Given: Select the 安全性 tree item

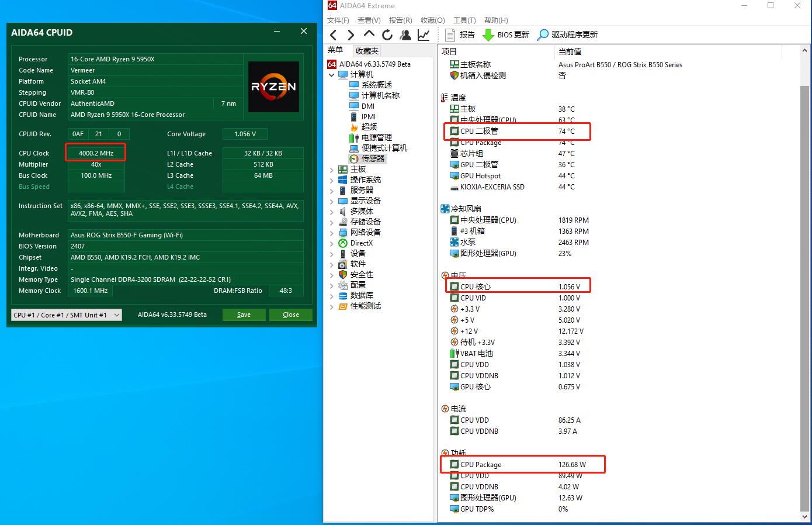Looking at the screenshot, I should click(356, 274).
